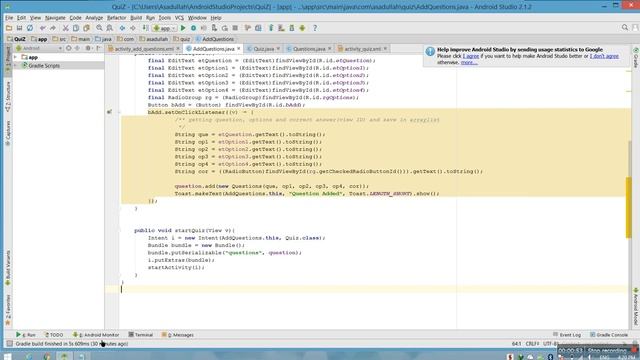
Task: Click the Paste toolbar icon
Action: (x=87, y=28)
